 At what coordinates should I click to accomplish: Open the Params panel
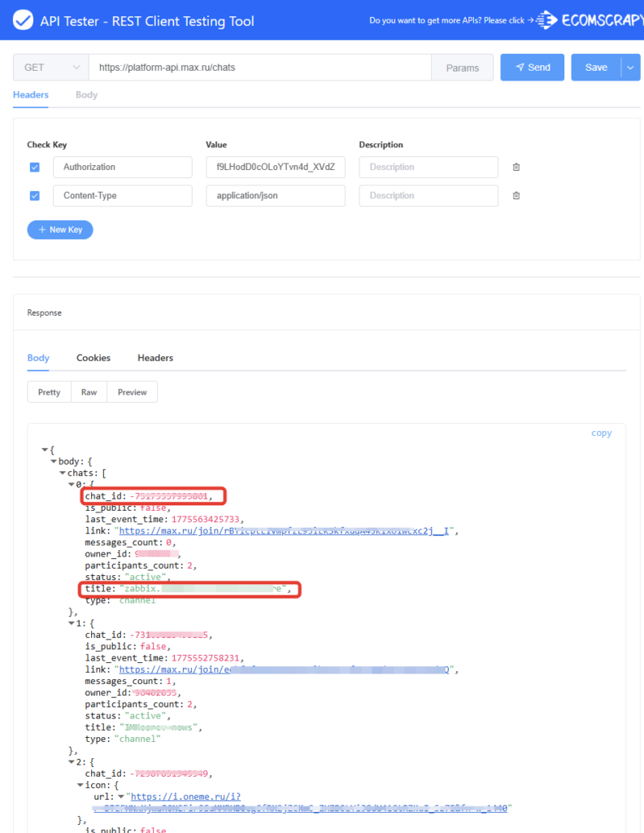(x=462, y=68)
